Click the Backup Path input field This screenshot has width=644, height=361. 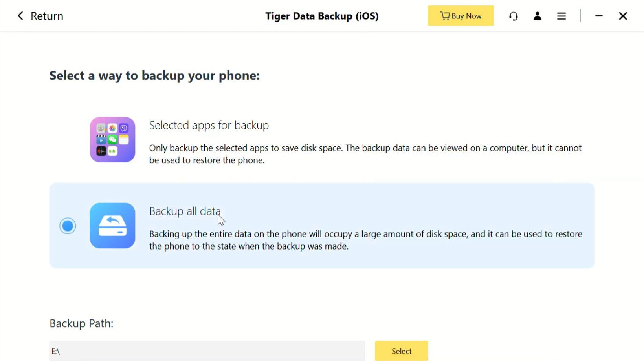coord(207,351)
